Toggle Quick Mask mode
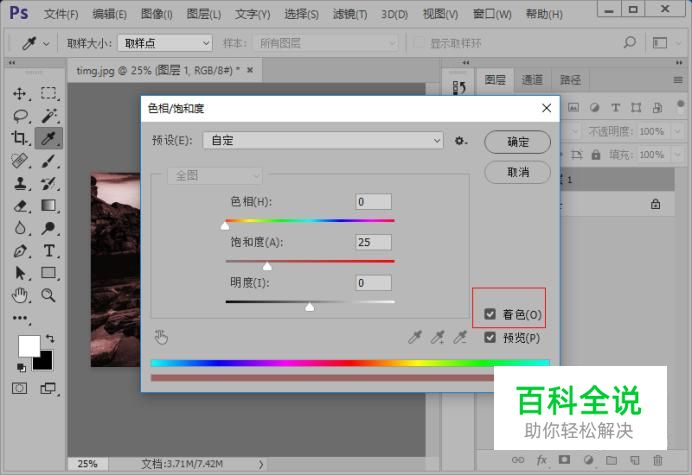This screenshot has height=475, width=692. coord(19,388)
